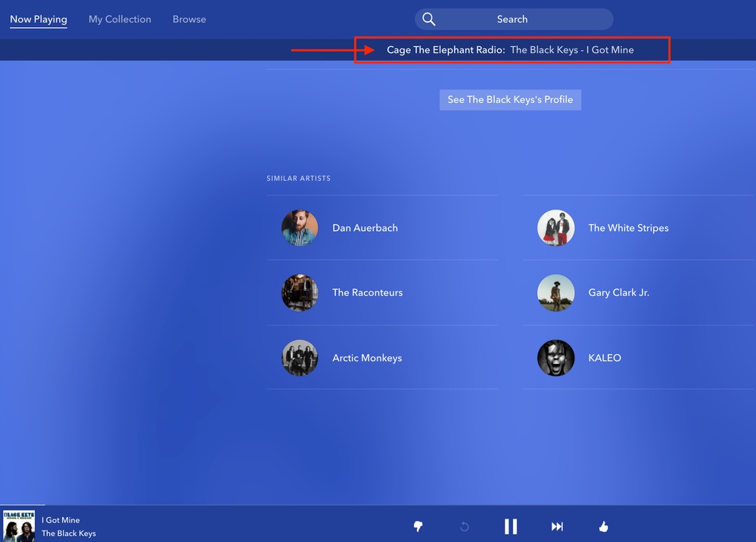
Task: Open the My Collection tab
Action: click(120, 20)
